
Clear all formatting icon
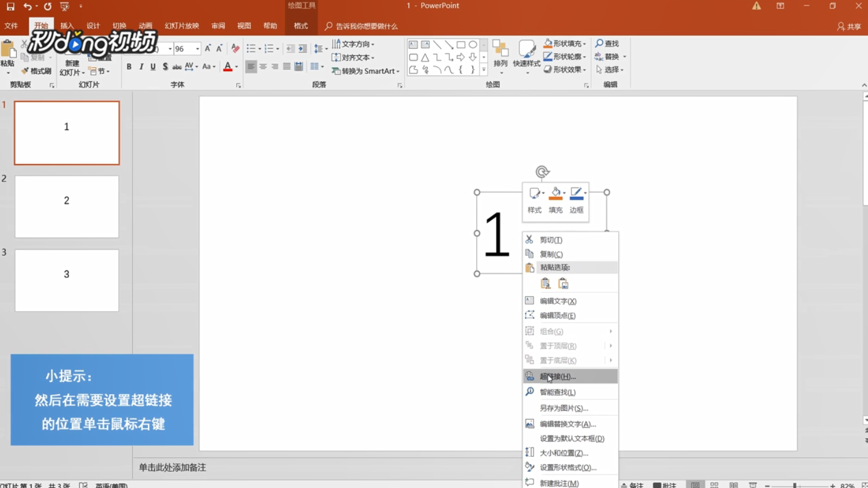pos(235,49)
